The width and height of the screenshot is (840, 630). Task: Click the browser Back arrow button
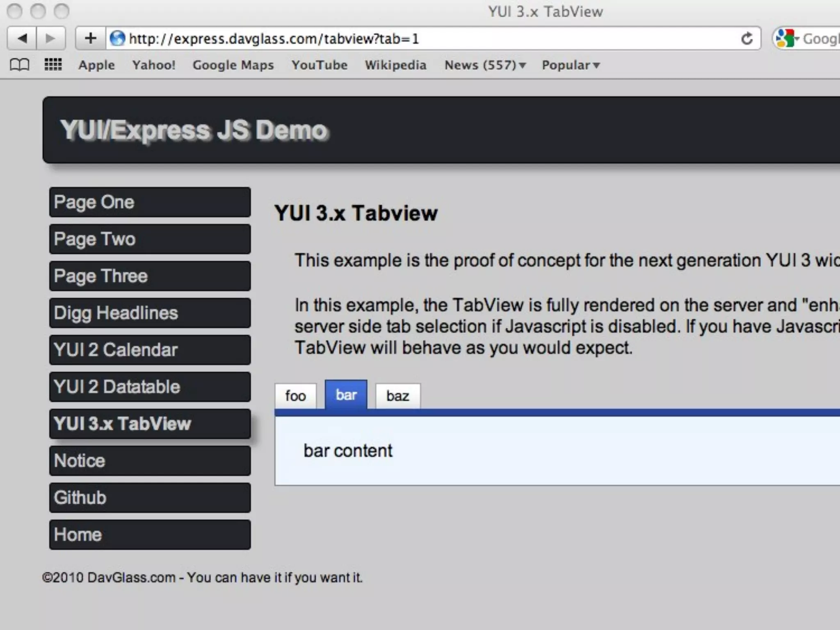pyautogui.click(x=22, y=39)
